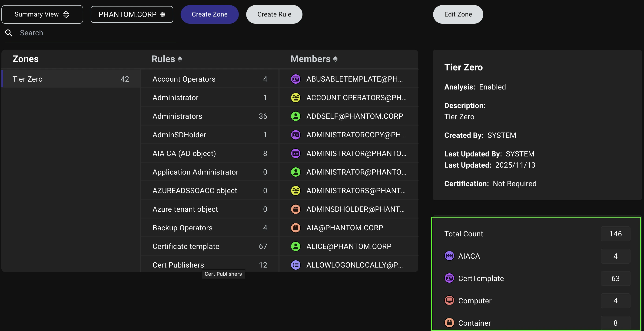The image size is (644, 331).
Task: Click the Computer monitor icon in Total Count
Action: (449, 301)
